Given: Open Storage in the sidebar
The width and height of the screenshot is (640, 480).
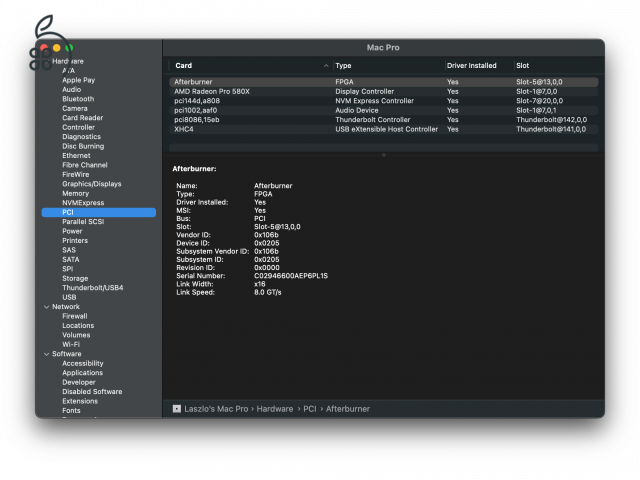Looking at the screenshot, I should 75,278.
